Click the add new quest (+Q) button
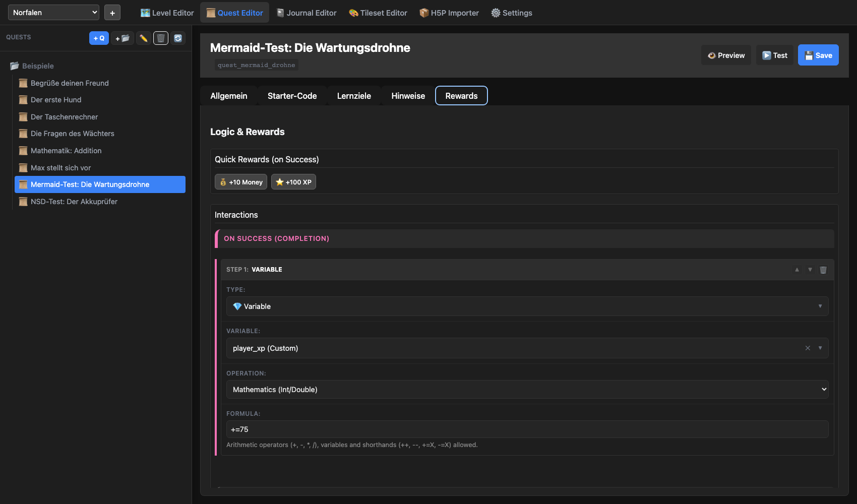857x504 pixels. coord(99,38)
